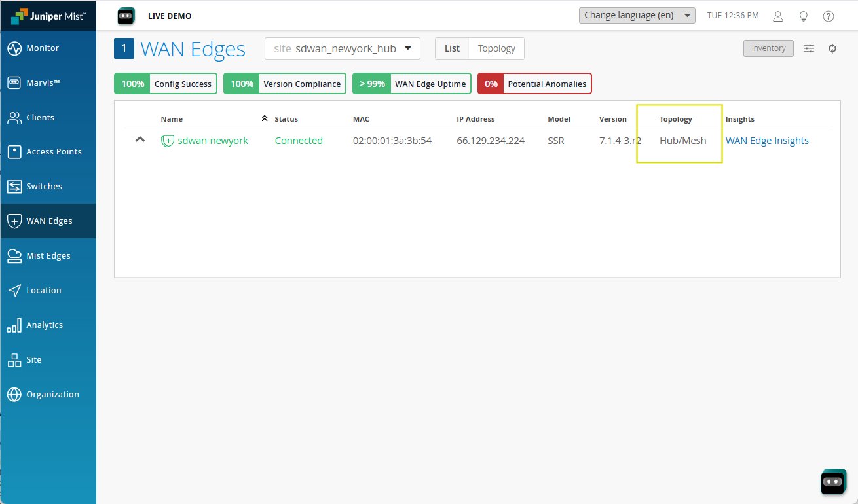Viewport: 858px width, 504px height.
Task: Click the Connected status cell
Action: click(299, 141)
